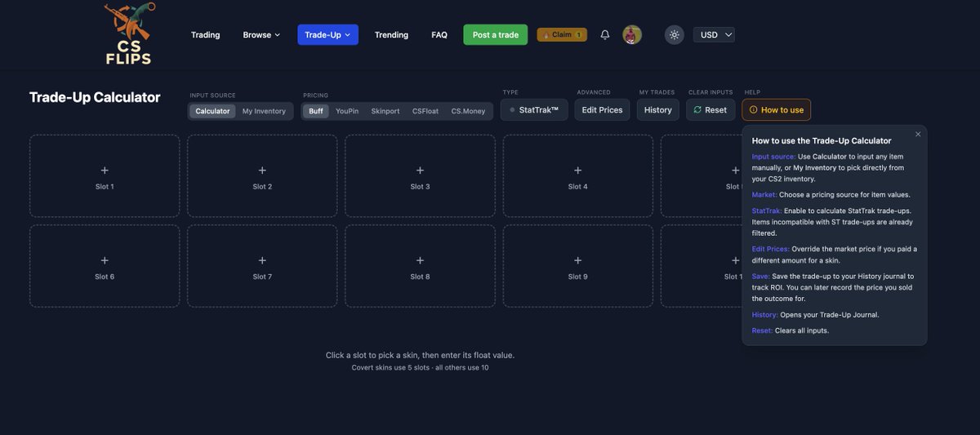Click 'Reset:' help text in panel
Image resolution: width=980 pixels, height=435 pixels.
tap(762, 331)
